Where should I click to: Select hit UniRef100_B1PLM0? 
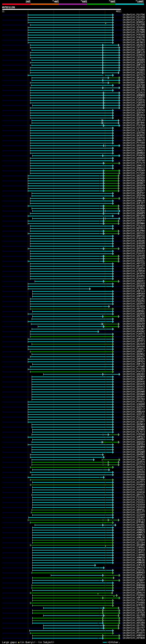tap(134, 578)
